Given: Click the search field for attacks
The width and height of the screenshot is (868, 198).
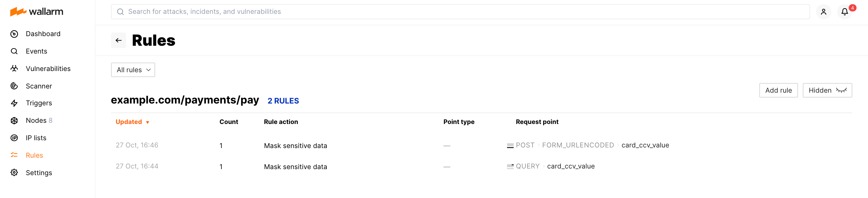Looking at the screenshot, I should (460, 12).
